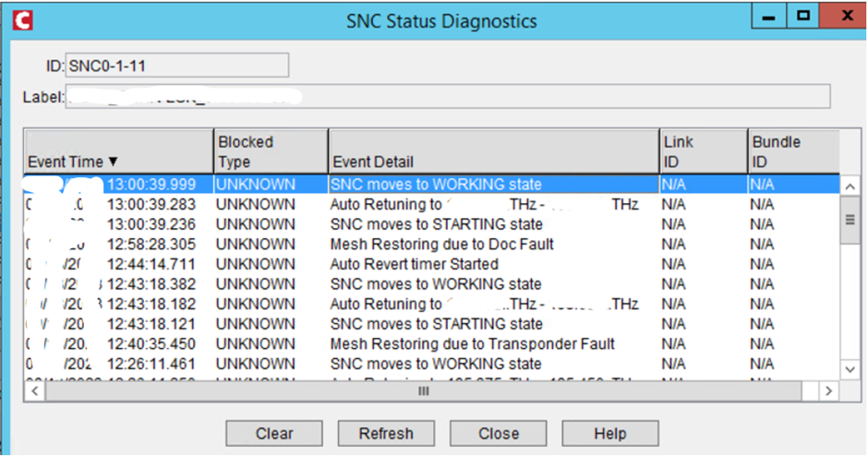Close the SNC Status Diagnostics dialog
The width and height of the screenshot is (868, 456).
[499, 433]
